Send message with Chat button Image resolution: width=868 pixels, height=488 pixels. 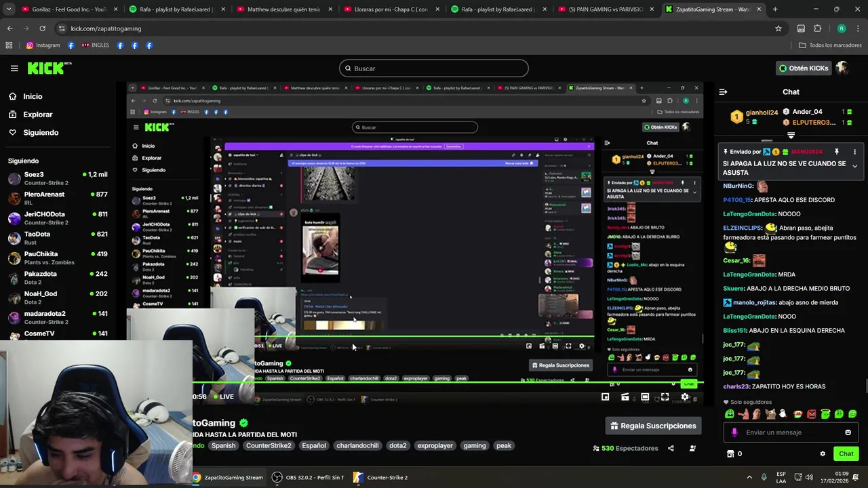click(x=846, y=454)
